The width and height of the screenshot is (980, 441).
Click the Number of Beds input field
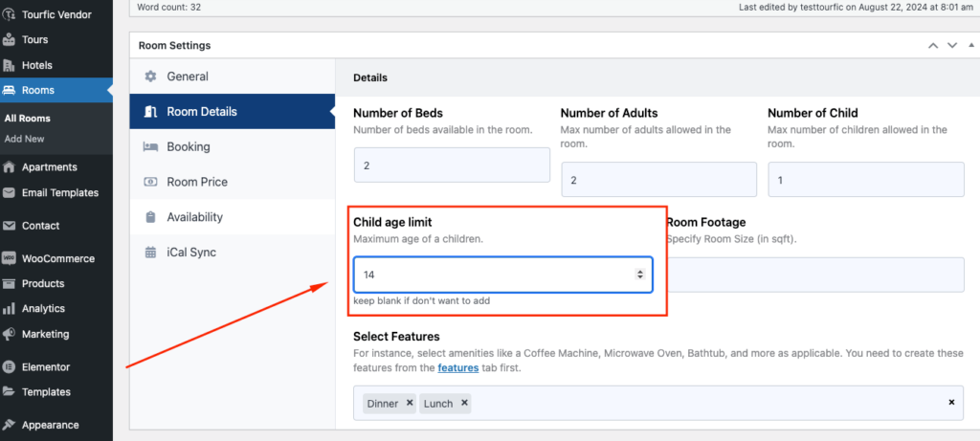point(452,165)
